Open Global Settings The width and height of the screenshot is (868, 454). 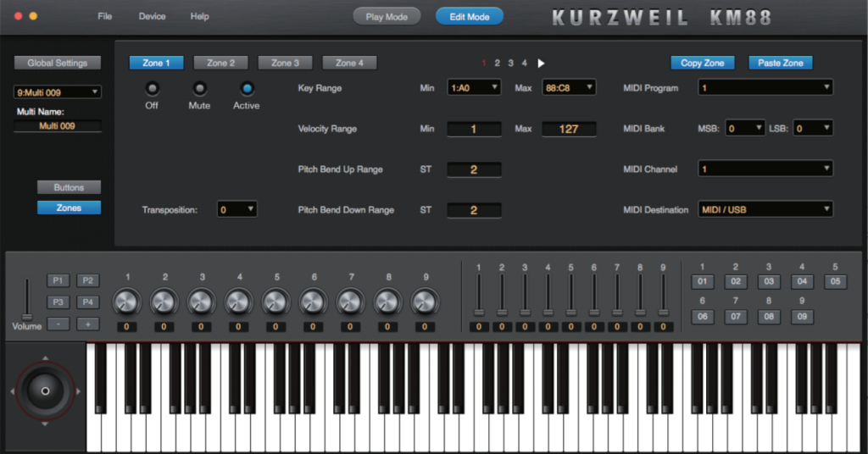click(x=58, y=63)
